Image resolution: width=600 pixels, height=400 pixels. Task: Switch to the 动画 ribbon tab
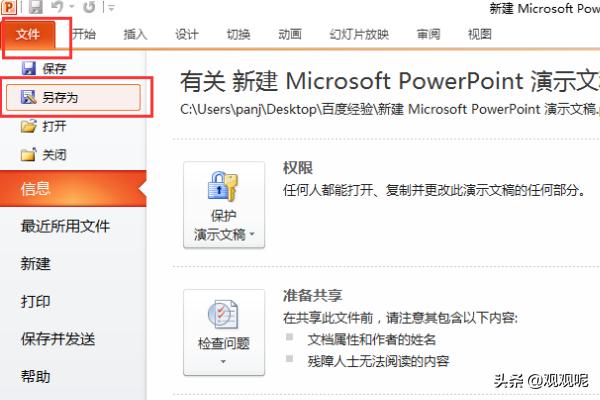(290, 34)
